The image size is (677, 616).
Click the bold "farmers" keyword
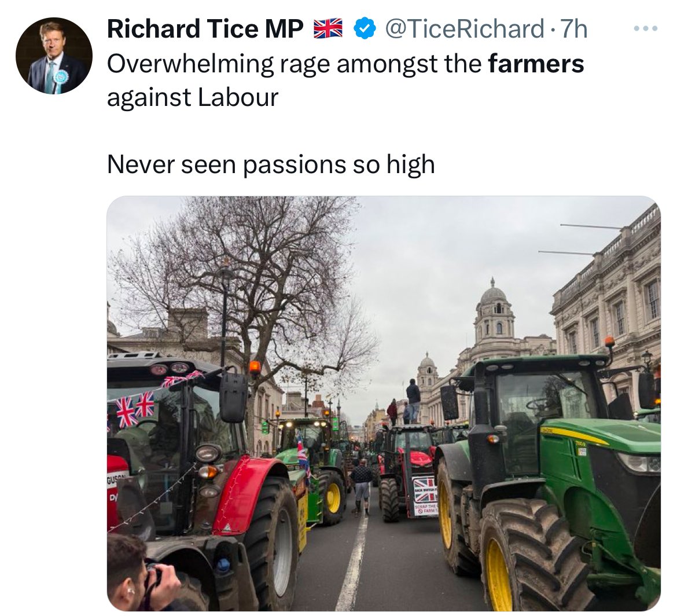point(536,64)
